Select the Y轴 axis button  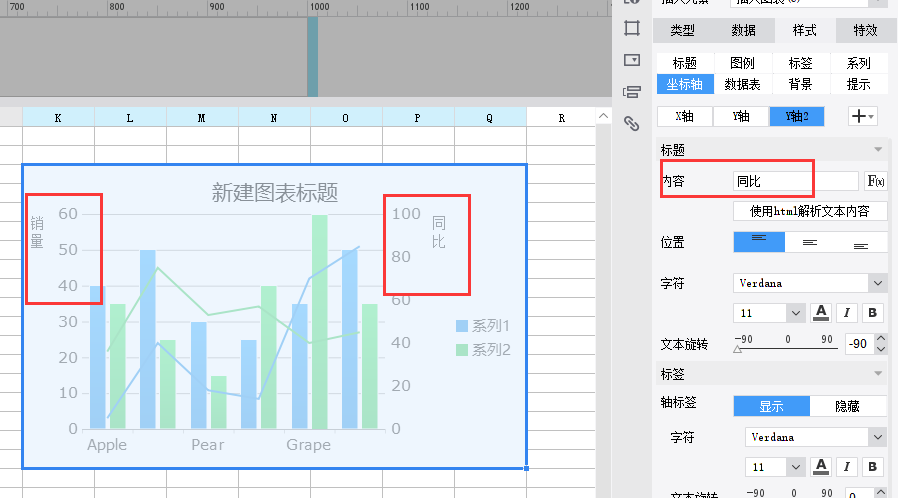[741, 116]
